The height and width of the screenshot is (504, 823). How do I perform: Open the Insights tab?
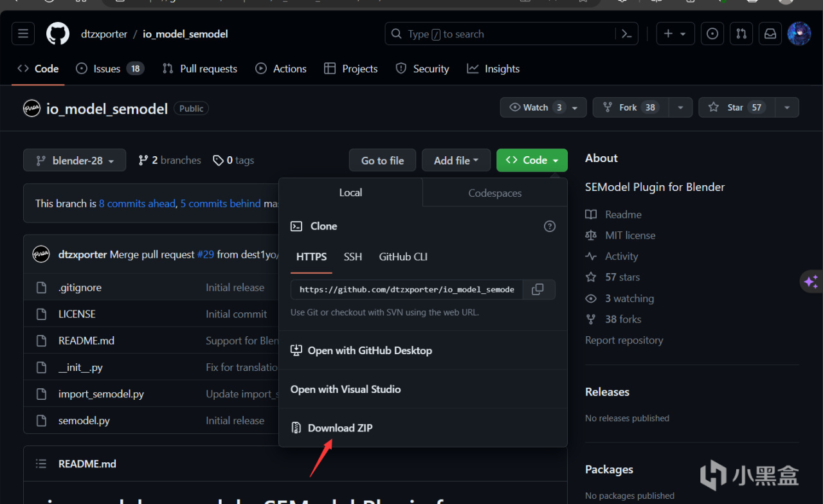pos(493,69)
